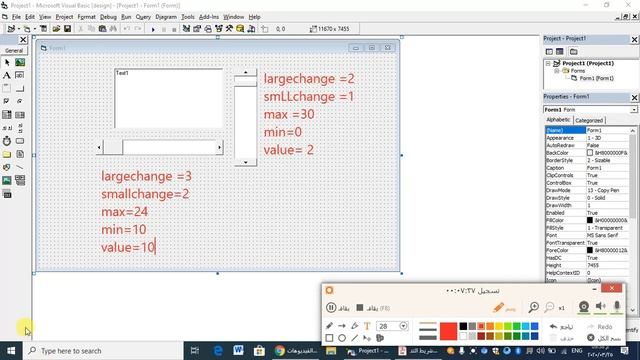Click the Save Project toolbar icon
Viewport: 640px width, 360px height.
[x=67, y=29]
